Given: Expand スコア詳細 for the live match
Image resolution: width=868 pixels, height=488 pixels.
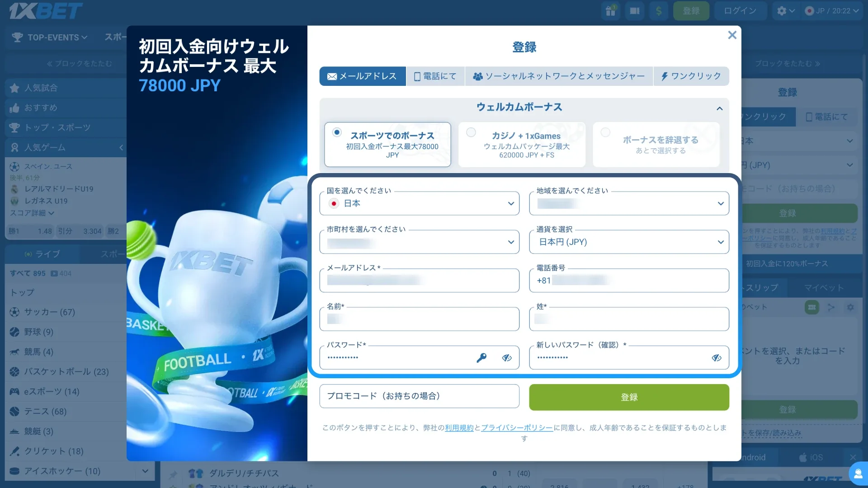Looking at the screenshot, I should pos(32,213).
